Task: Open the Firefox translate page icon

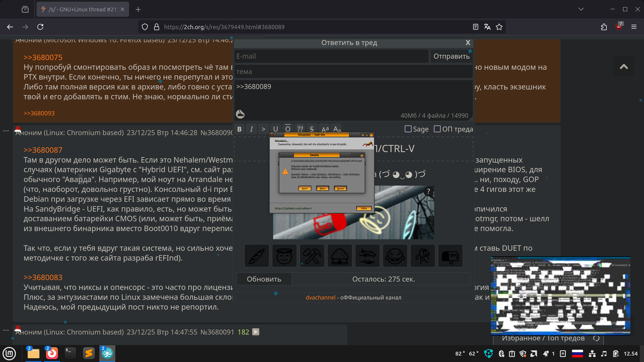Action: (x=487, y=27)
